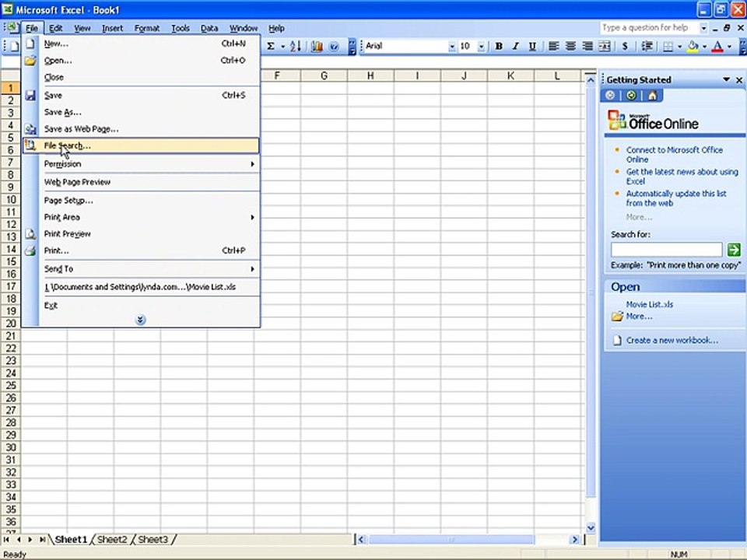Click Automatically update this list from the web

[x=676, y=198]
